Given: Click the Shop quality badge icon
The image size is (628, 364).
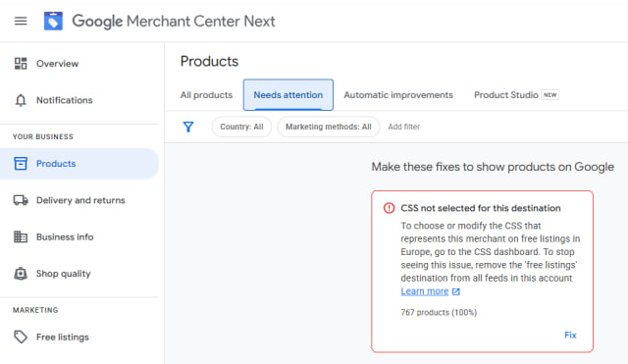Looking at the screenshot, I should [21, 274].
